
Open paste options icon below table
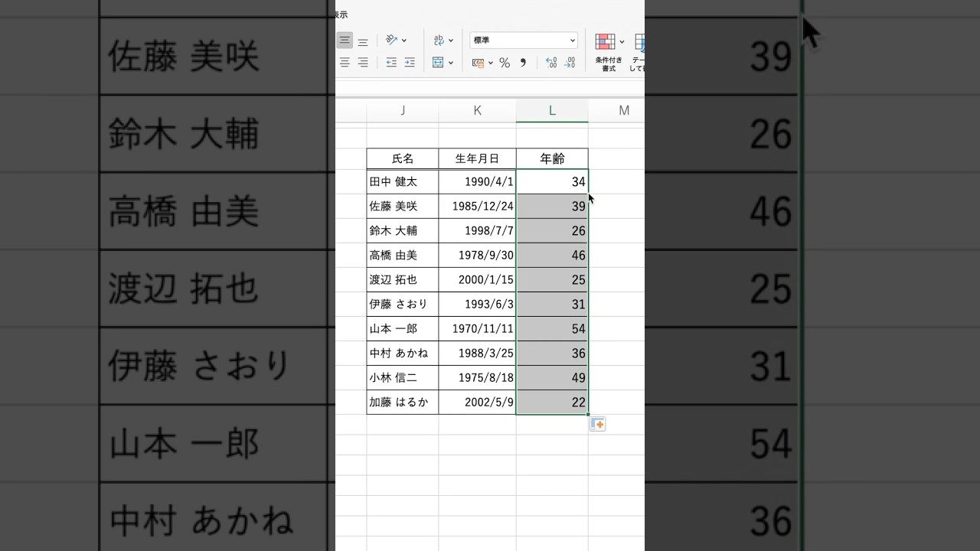pos(597,424)
